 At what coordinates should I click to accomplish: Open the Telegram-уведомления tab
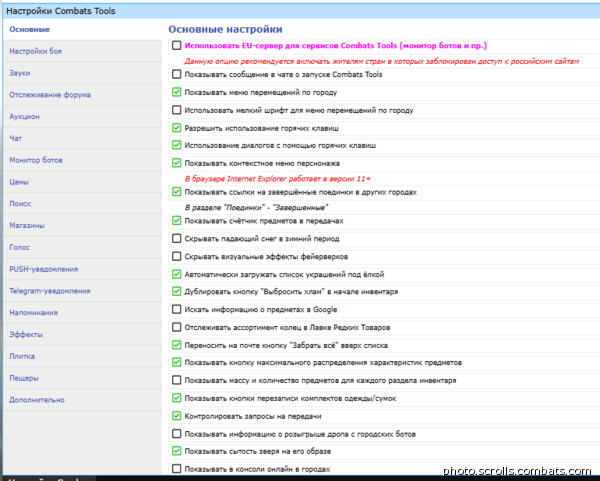(x=49, y=291)
